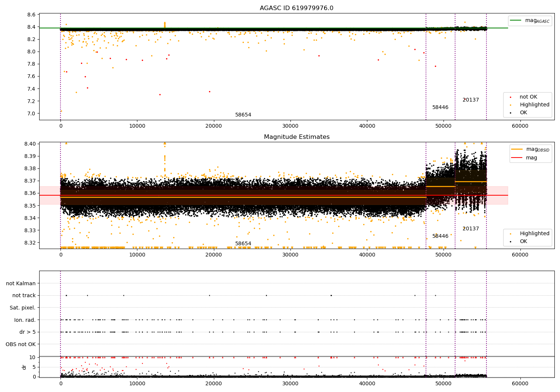Click "not OK" in the top plot legend
This screenshot has height=392, width=560.
tap(528, 97)
